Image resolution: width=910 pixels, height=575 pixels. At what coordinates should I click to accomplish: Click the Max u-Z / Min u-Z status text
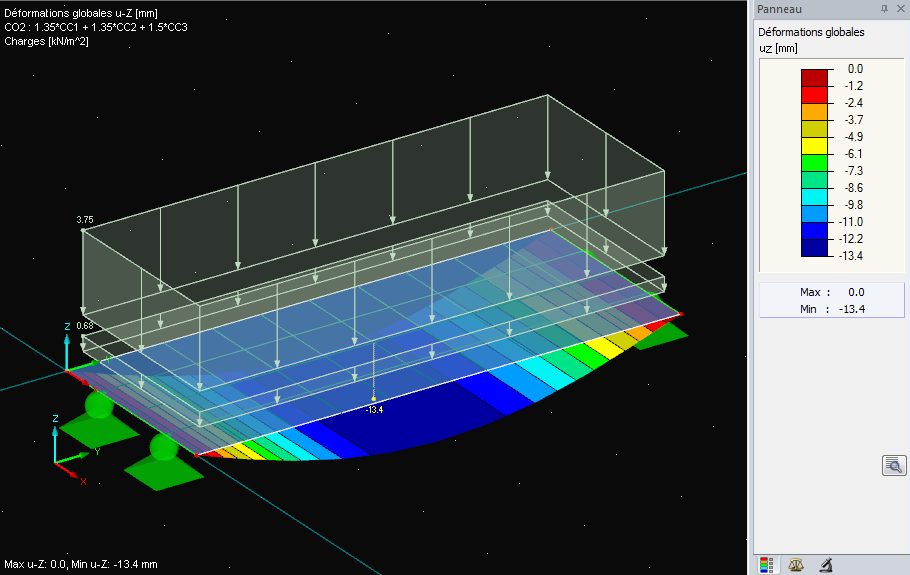81,564
